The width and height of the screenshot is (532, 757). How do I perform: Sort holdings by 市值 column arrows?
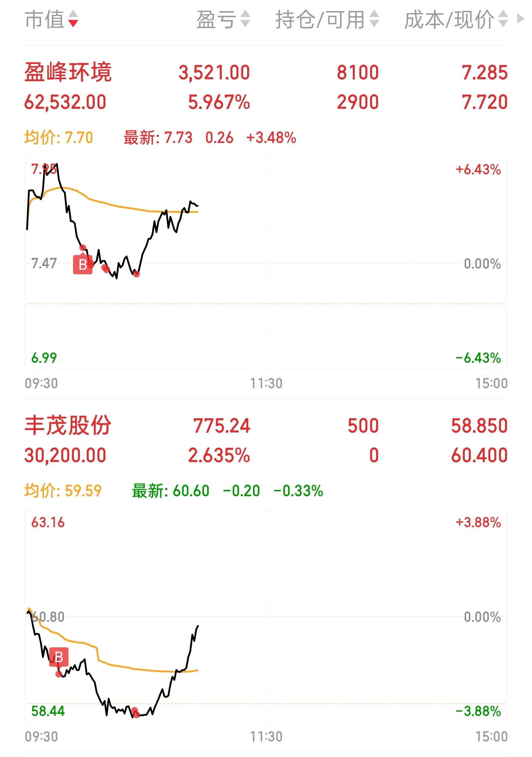[x=73, y=19]
